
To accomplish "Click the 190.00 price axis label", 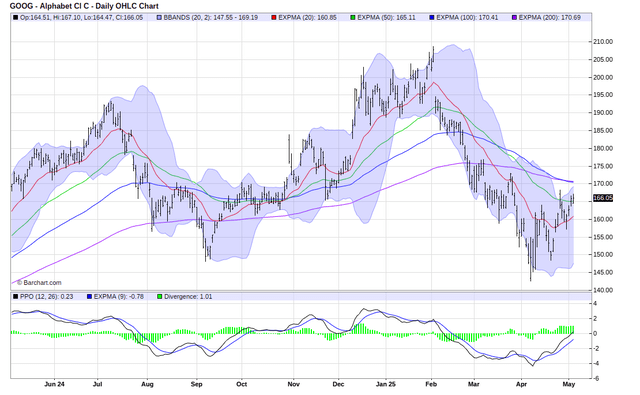I will click(x=603, y=113).
